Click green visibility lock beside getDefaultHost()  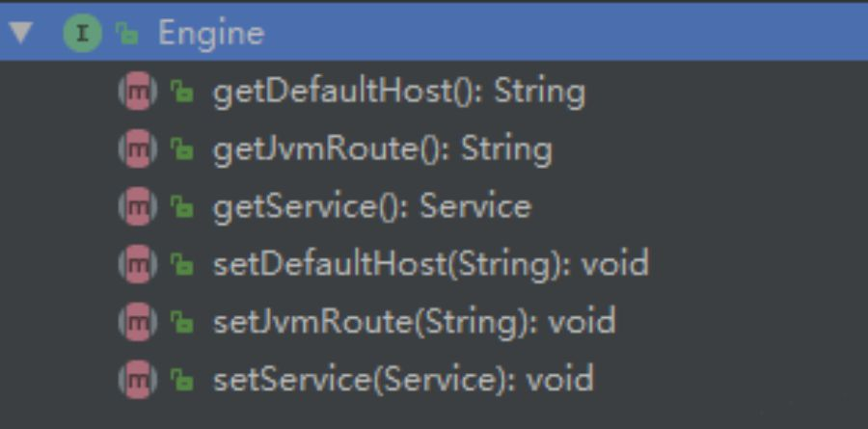(x=181, y=92)
